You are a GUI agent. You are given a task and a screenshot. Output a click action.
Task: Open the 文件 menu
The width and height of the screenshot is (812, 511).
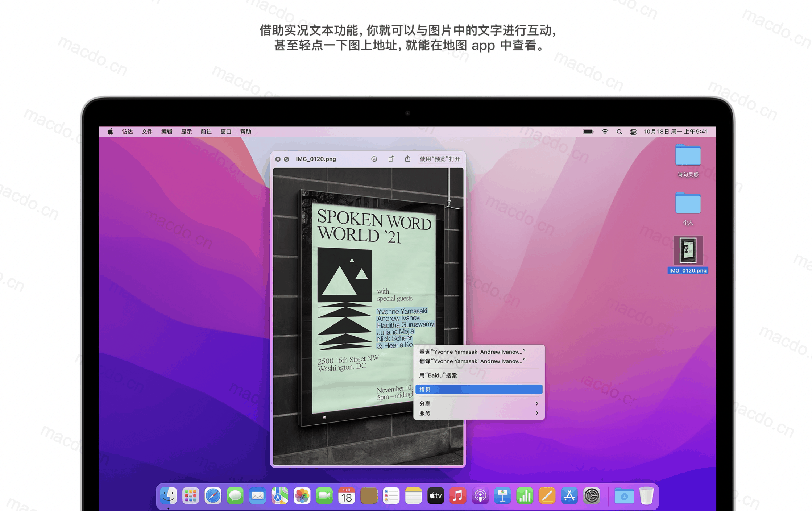click(x=147, y=132)
